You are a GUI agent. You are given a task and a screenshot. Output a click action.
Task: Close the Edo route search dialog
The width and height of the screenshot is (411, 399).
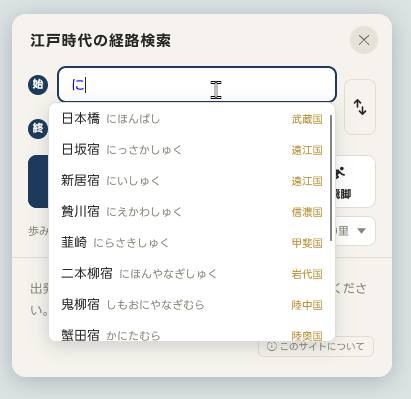tap(364, 40)
